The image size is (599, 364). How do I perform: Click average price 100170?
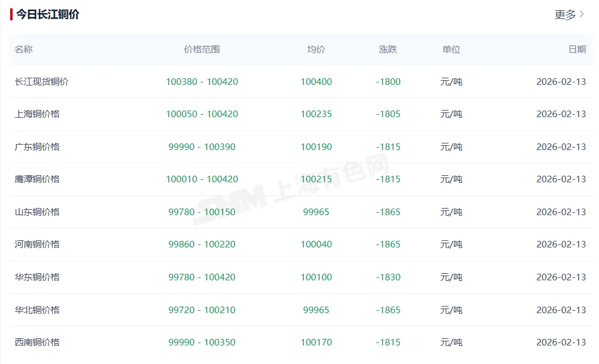click(317, 342)
